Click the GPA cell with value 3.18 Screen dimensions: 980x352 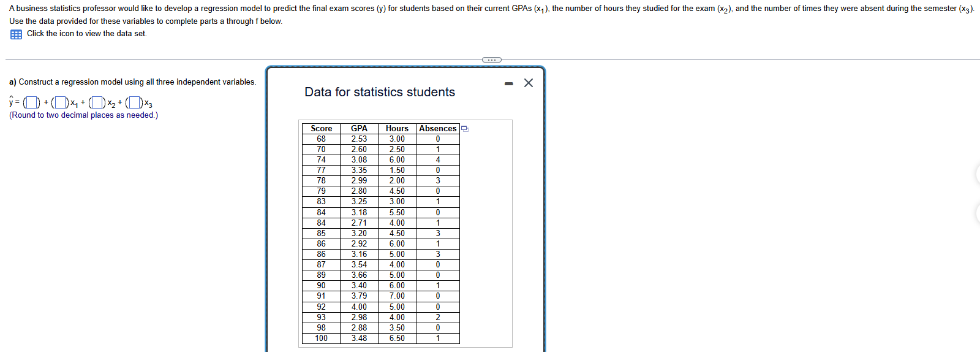359,213
